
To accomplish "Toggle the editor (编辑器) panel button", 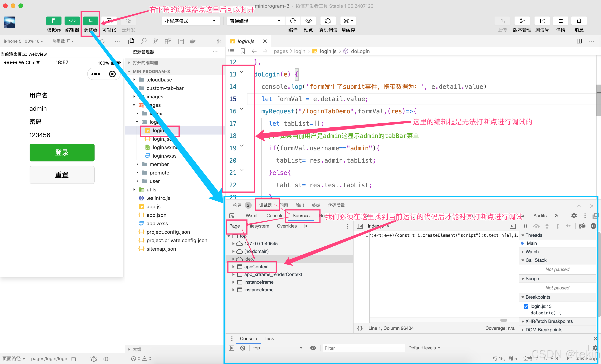I will [x=72, y=21].
